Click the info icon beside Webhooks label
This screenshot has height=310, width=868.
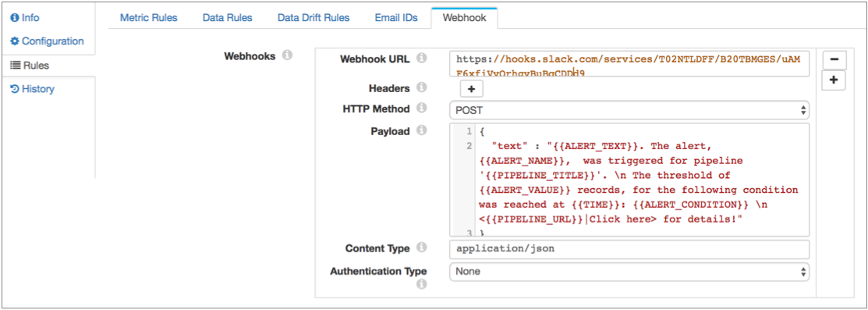point(287,56)
